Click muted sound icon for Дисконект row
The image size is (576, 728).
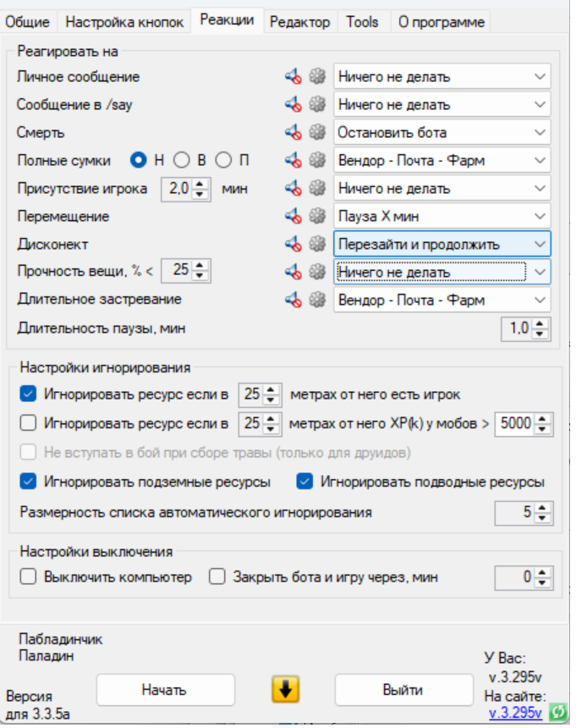click(293, 244)
